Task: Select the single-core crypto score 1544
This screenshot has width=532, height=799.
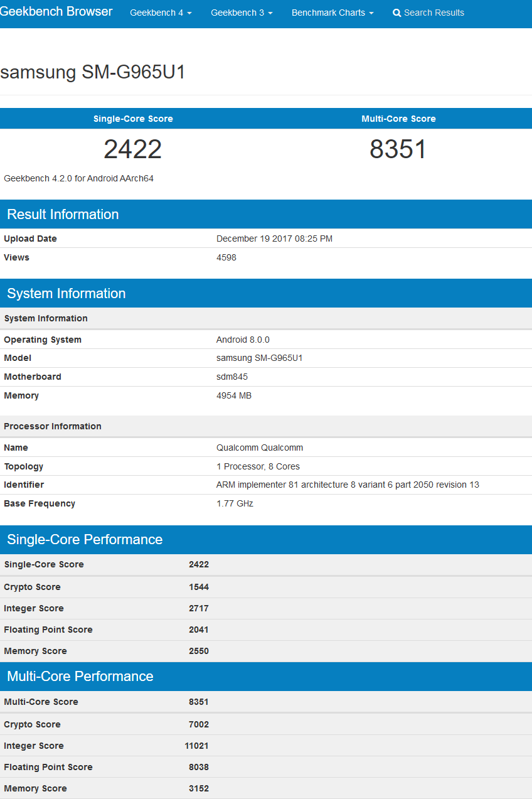Action: (x=199, y=587)
